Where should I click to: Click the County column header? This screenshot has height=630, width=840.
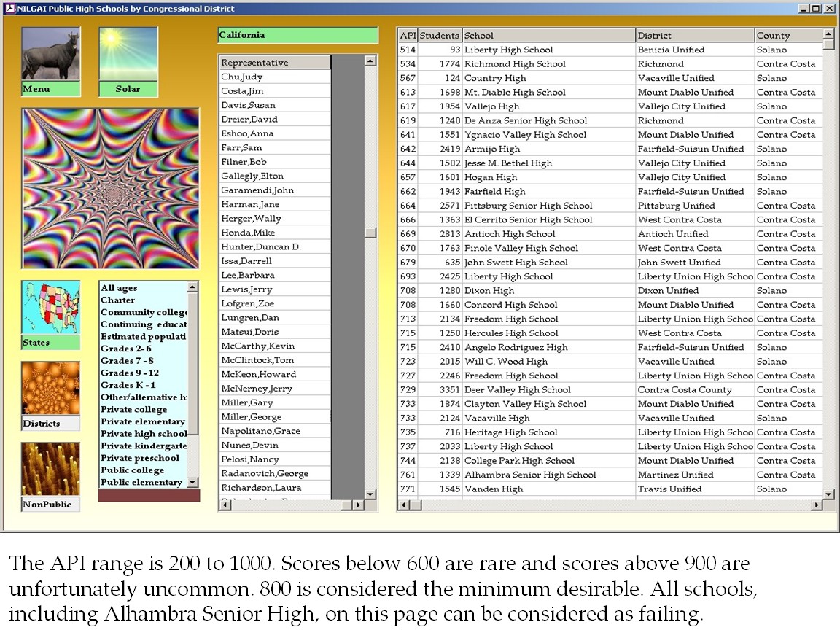point(787,36)
